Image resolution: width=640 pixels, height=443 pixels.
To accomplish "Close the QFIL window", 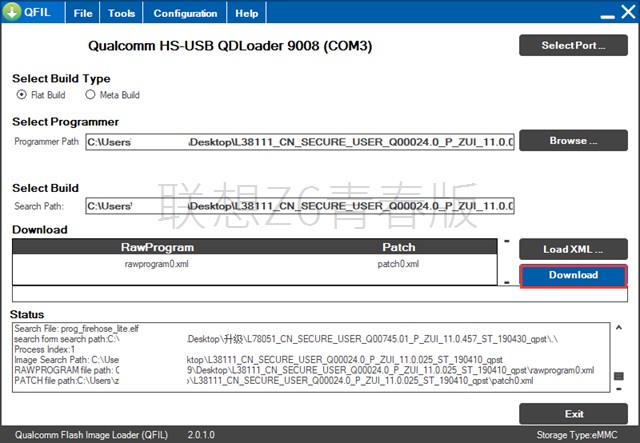I will point(628,12).
